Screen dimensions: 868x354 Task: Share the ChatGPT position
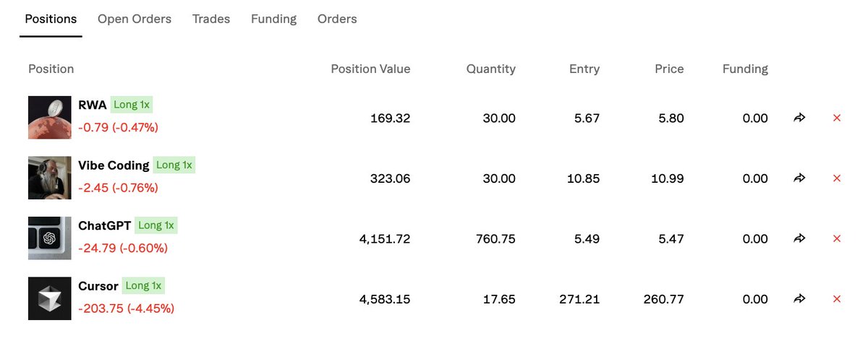(x=799, y=238)
